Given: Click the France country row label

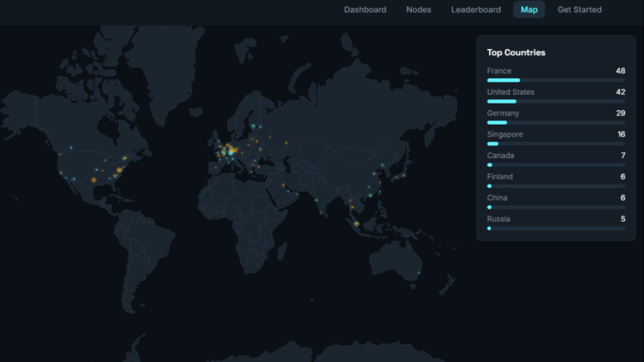Looking at the screenshot, I should click(x=499, y=71).
